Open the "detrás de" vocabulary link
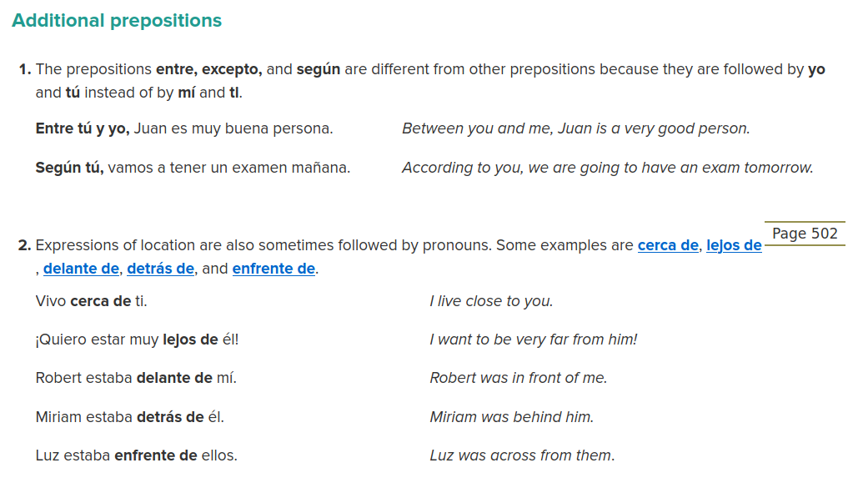 click(x=160, y=269)
